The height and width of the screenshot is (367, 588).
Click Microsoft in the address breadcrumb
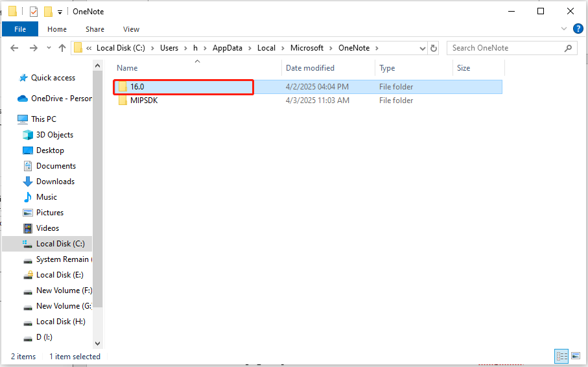coord(307,48)
